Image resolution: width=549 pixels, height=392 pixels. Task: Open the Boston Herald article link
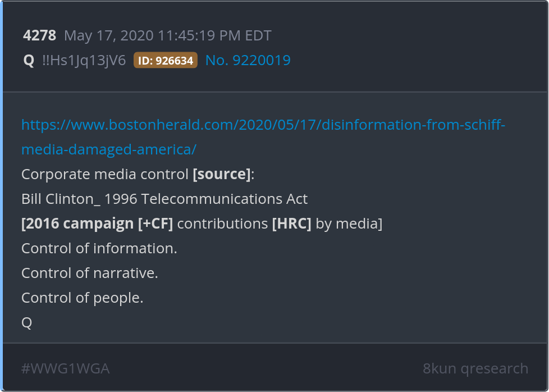(263, 125)
